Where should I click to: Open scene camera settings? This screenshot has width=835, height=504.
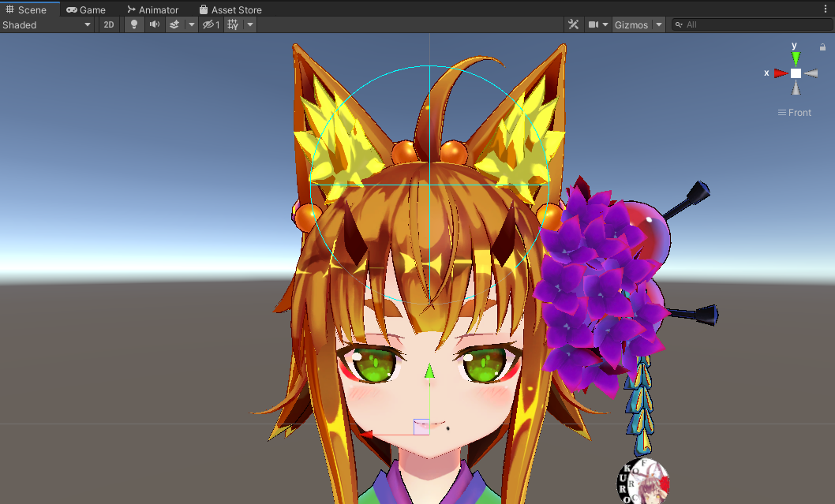598,24
